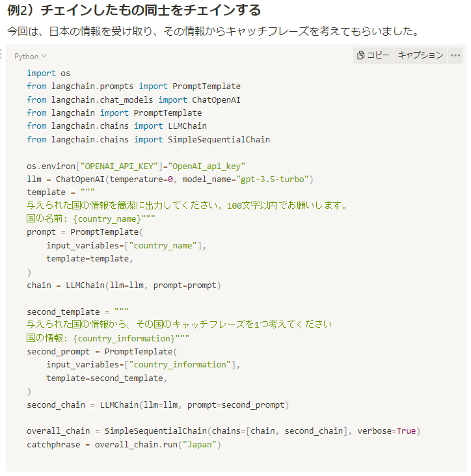The width and height of the screenshot is (471, 476).
Task: Open the code block more options menu
Action: (x=455, y=55)
